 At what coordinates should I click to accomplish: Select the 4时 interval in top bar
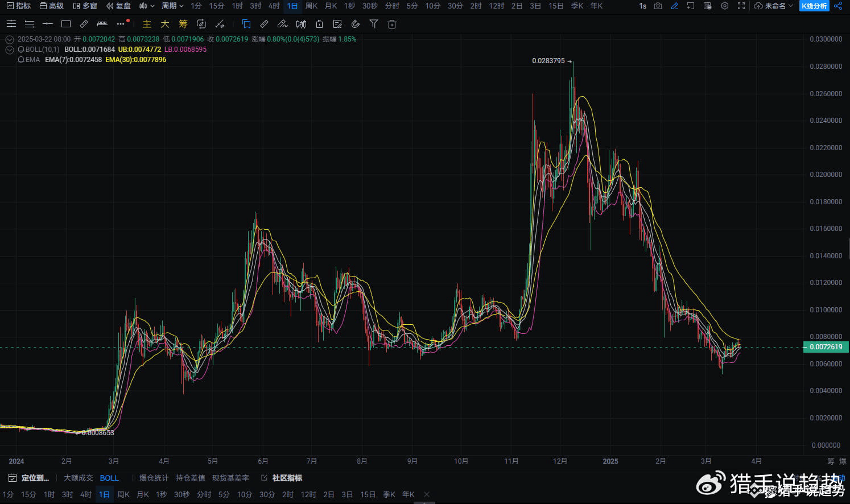coord(274,6)
